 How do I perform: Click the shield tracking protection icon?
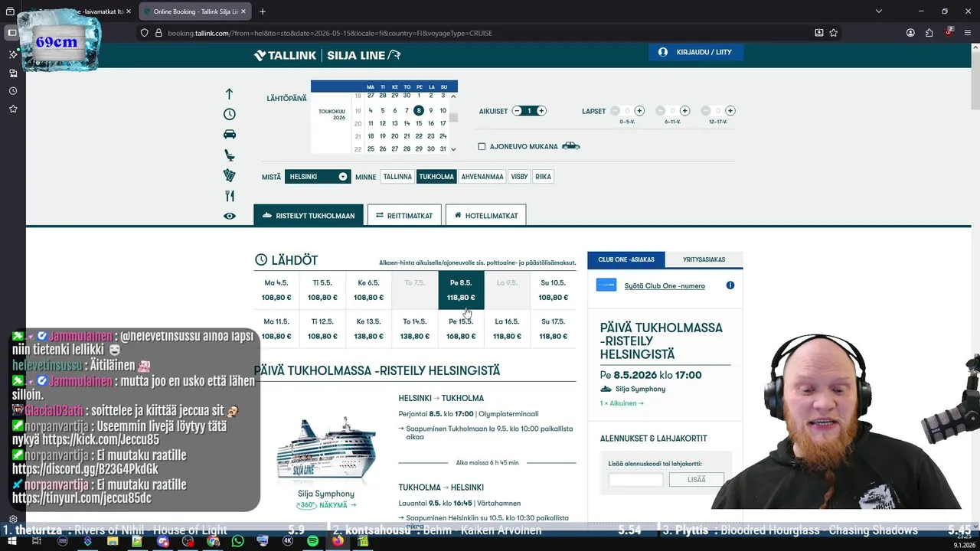[144, 33]
